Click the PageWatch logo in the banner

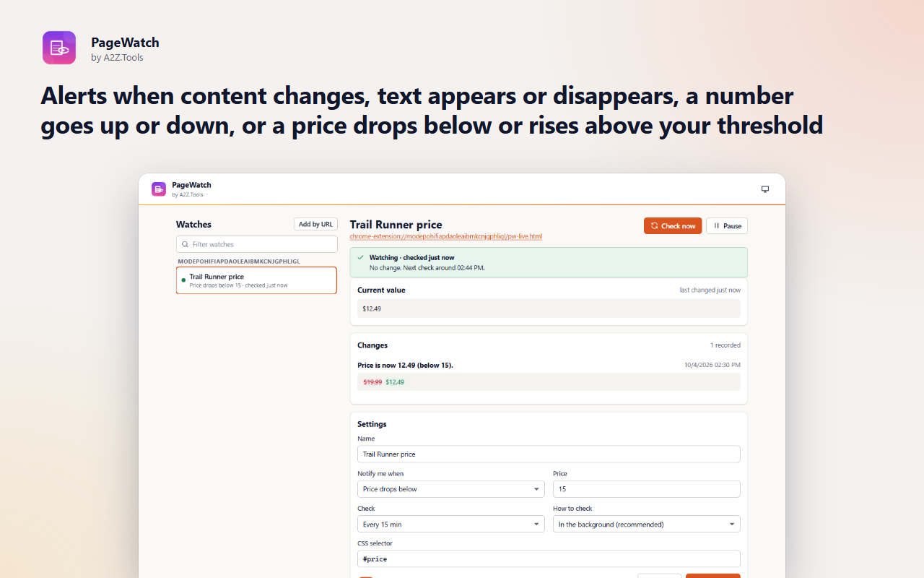pos(59,48)
